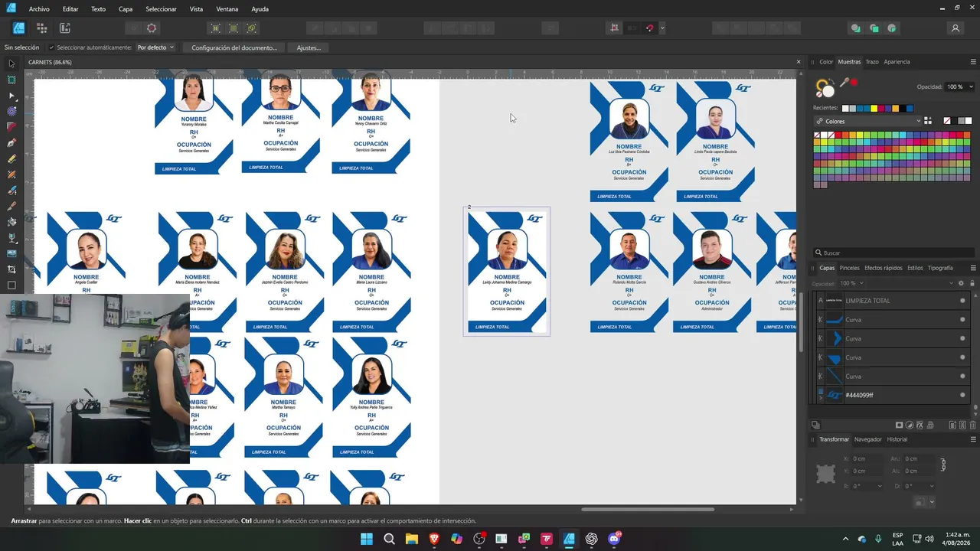Click the Mask layer icon
Image resolution: width=980 pixels, height=551 pixels.
(900, 425)
